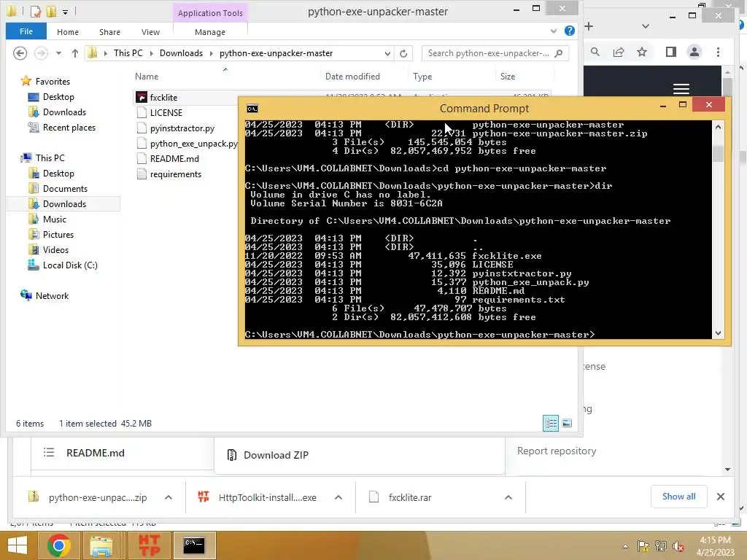This screenshot has height=560, width=747.
Task: Bookmark page with star icon
Action: 642,52
